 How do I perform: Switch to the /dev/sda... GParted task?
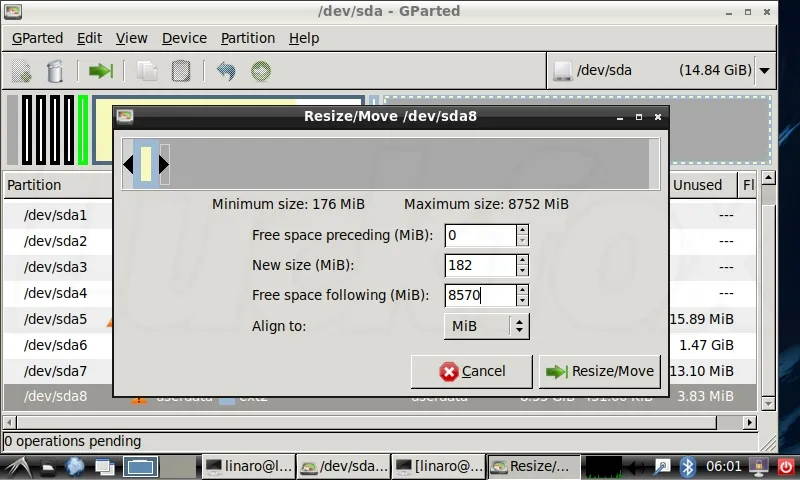tap(344, 466)
